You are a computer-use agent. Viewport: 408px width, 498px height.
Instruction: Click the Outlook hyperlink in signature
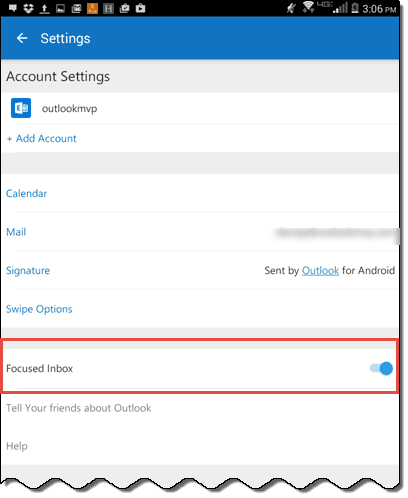pyautogui.click(x=320, y=270)
